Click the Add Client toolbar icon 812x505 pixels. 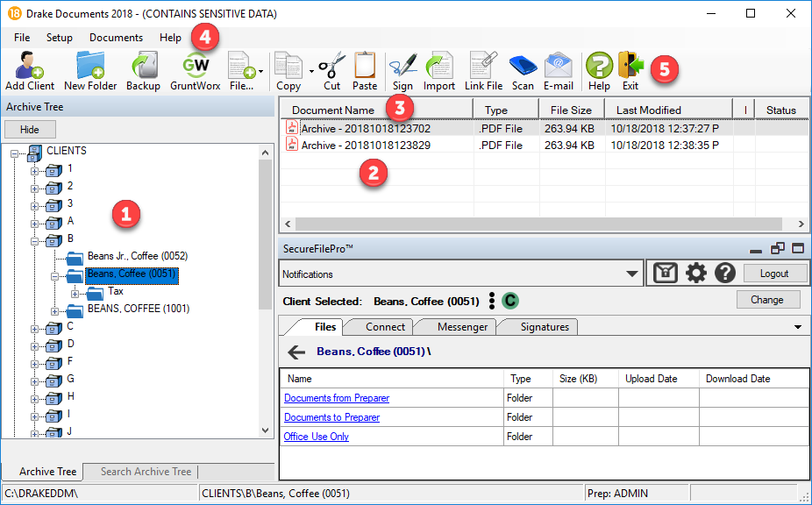[30, 71]
